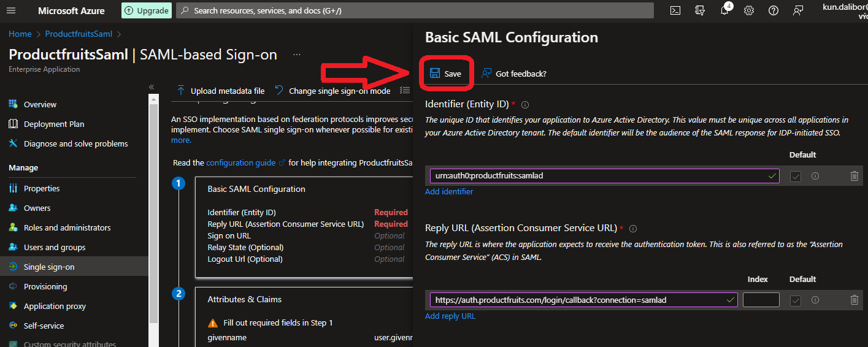Open the ProductfruitsSaml breadcrumb
Image resolution: width=868 pixels, height=347 pixels.
click(80, 34)
